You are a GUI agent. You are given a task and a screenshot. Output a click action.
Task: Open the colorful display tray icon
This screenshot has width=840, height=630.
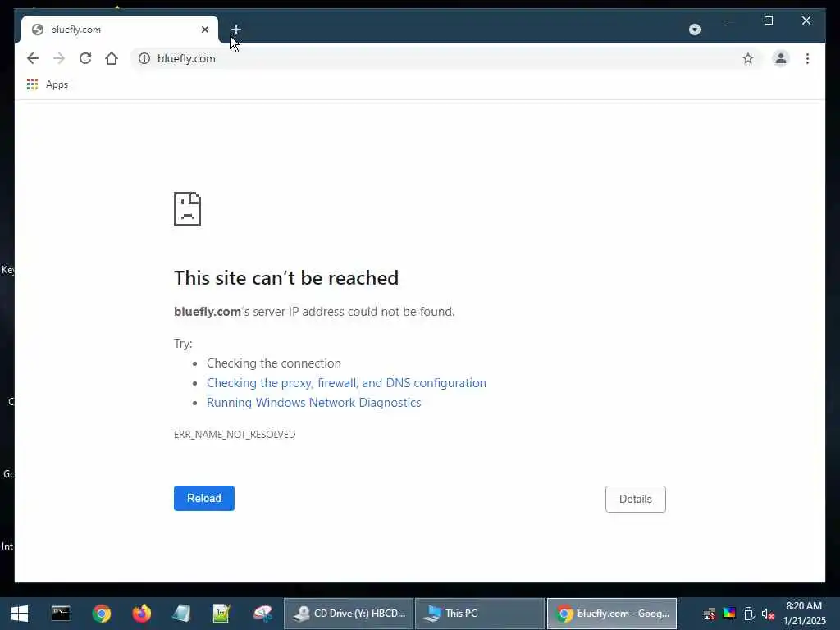click(729, 614)
